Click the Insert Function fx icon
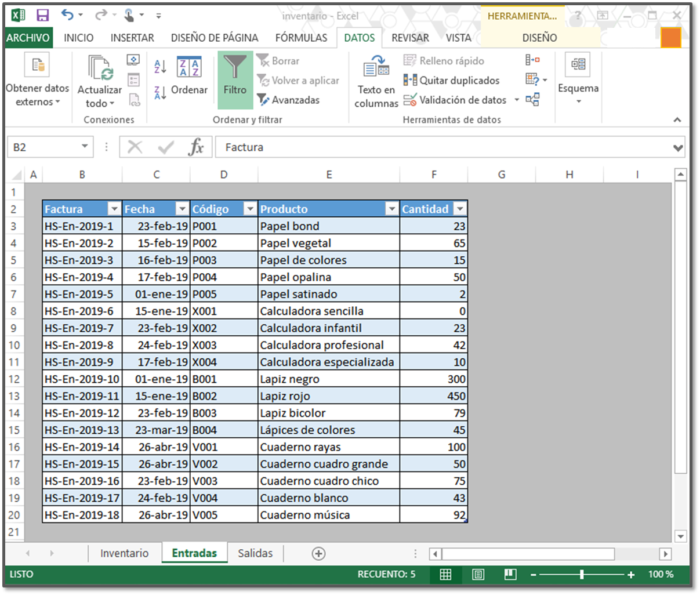 tap(197, 147)
